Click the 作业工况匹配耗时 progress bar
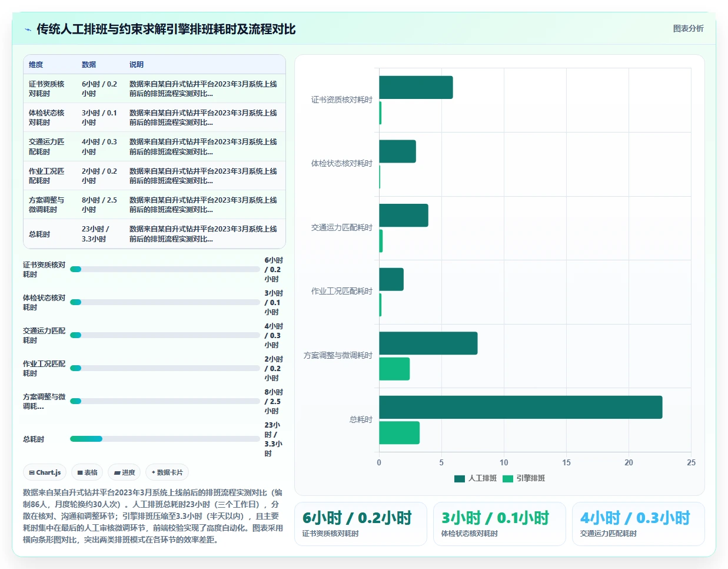728x569 pixels. tap(165, 368)
